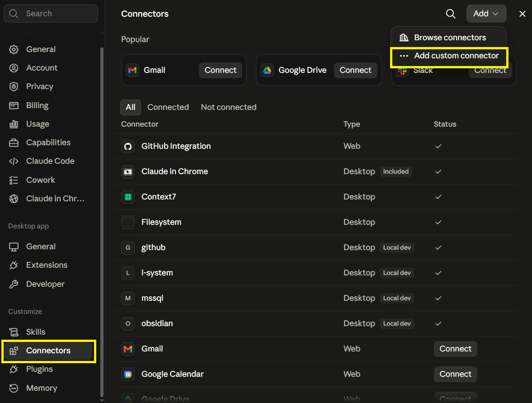Click the Local dev badge on mssql row
Image resolution: width=532 pixels, height=403 pixels.
coord(397,299)
